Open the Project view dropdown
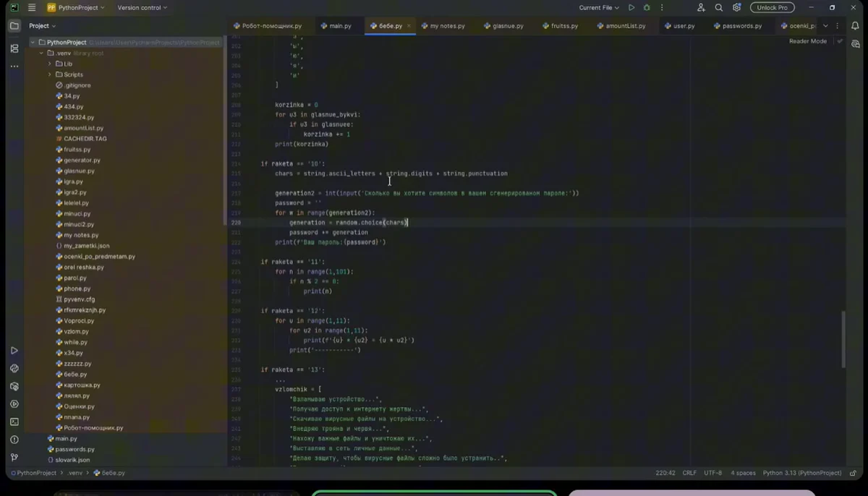This screenshot has height=496, width=868. [42, 26]
